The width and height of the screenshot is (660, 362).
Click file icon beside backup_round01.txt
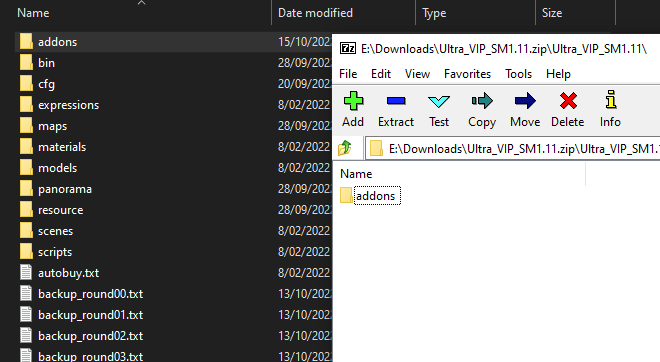26,314
